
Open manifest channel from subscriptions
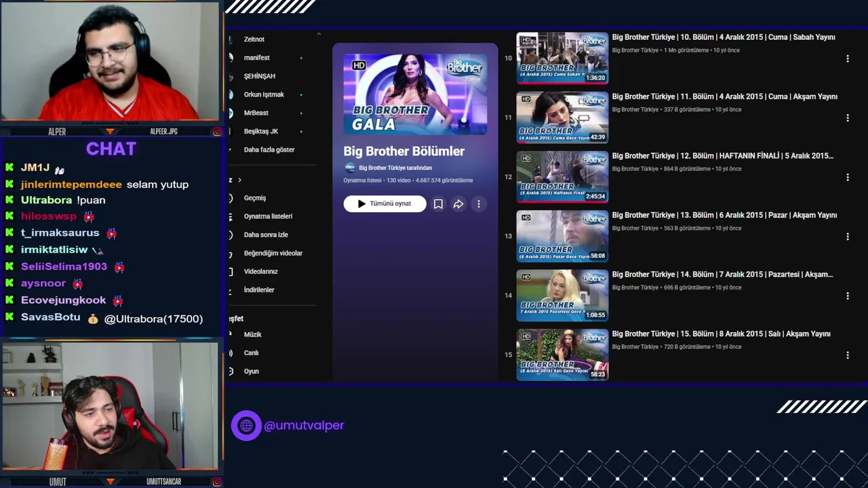click(257, 58)
